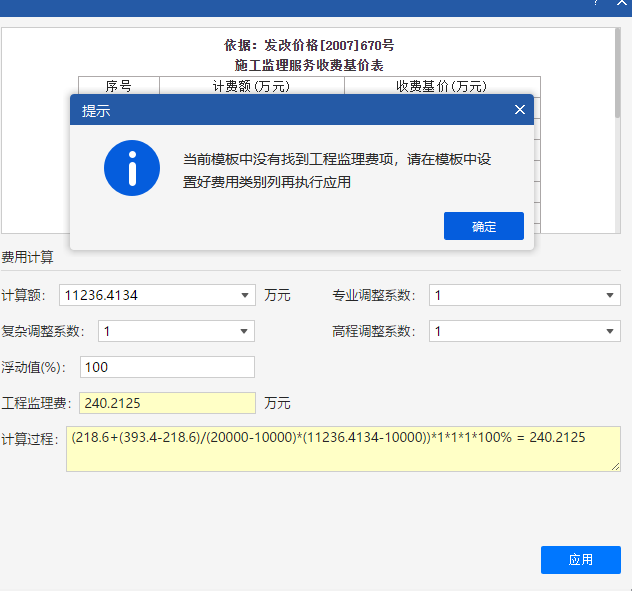Screen dimensions: 632x591
Task: Click the blue info icon in the dialog
Action: (132, 168)
